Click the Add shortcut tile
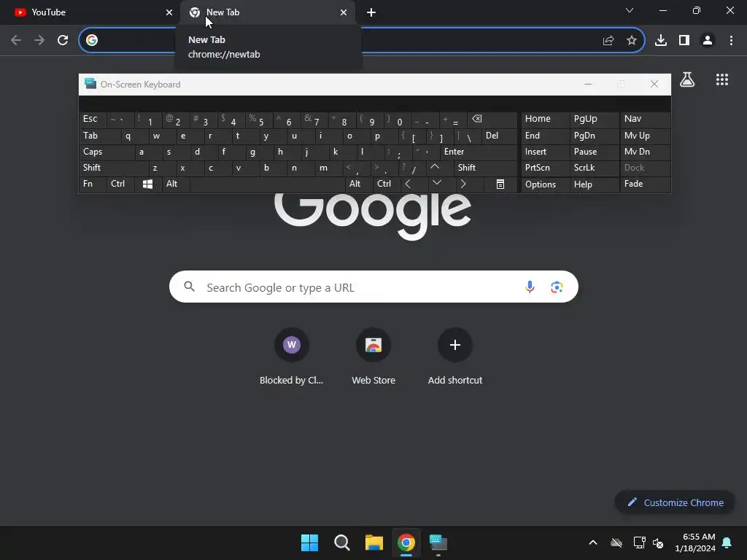 pyautogui.click(x=455, y=356)
